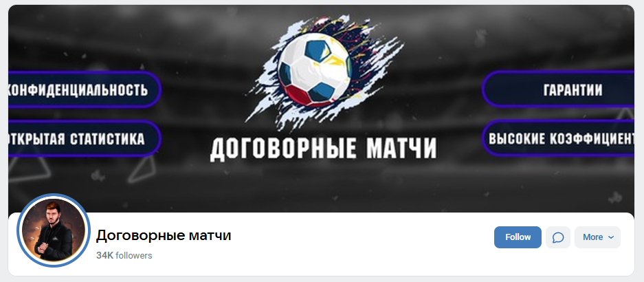Image resolution: width=644 pixels, height=282 pixels.
Task: Open the 34K followers list
Action: pyautogui.click(x=124, y=256)
